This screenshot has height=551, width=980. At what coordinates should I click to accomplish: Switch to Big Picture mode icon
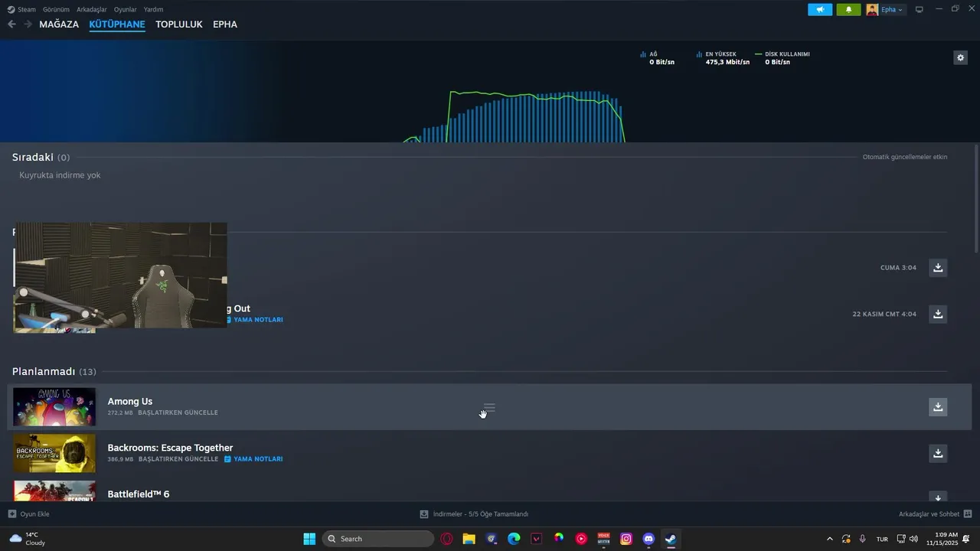point(920,10)
